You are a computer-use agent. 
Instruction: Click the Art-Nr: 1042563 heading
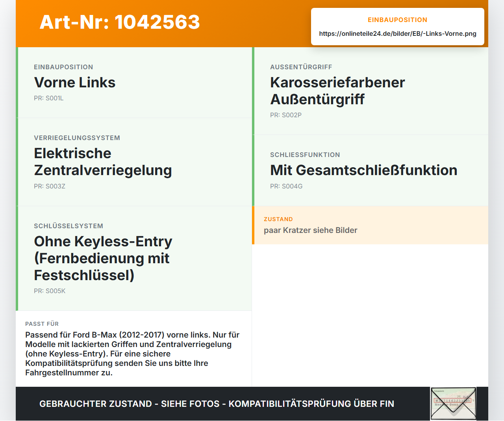(120, 22)
